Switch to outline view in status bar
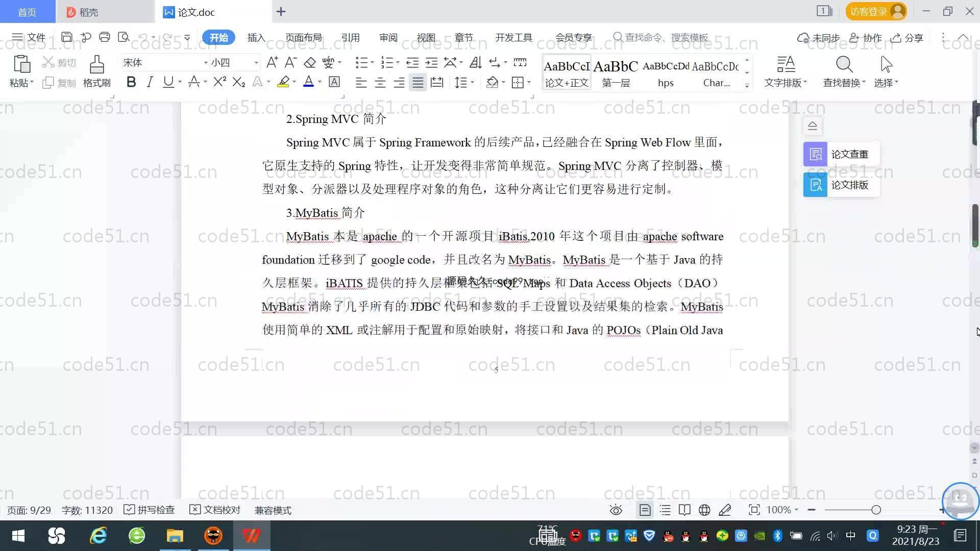 coord(665,510)
